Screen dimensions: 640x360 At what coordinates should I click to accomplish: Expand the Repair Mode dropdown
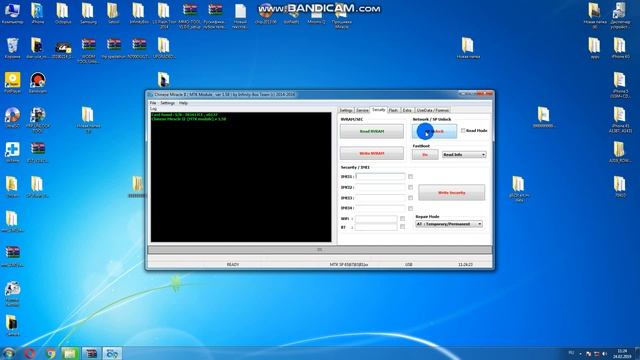click(449, 224)
